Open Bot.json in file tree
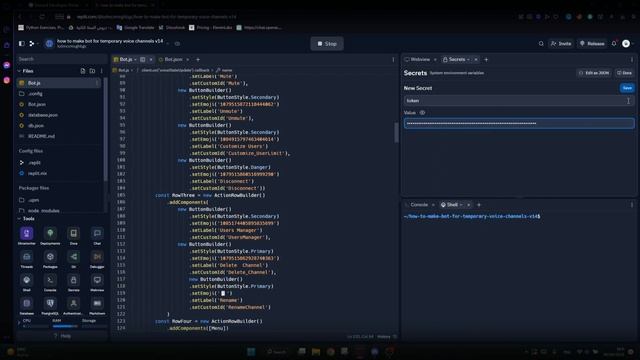640x360 pixels. pos(37,104)
